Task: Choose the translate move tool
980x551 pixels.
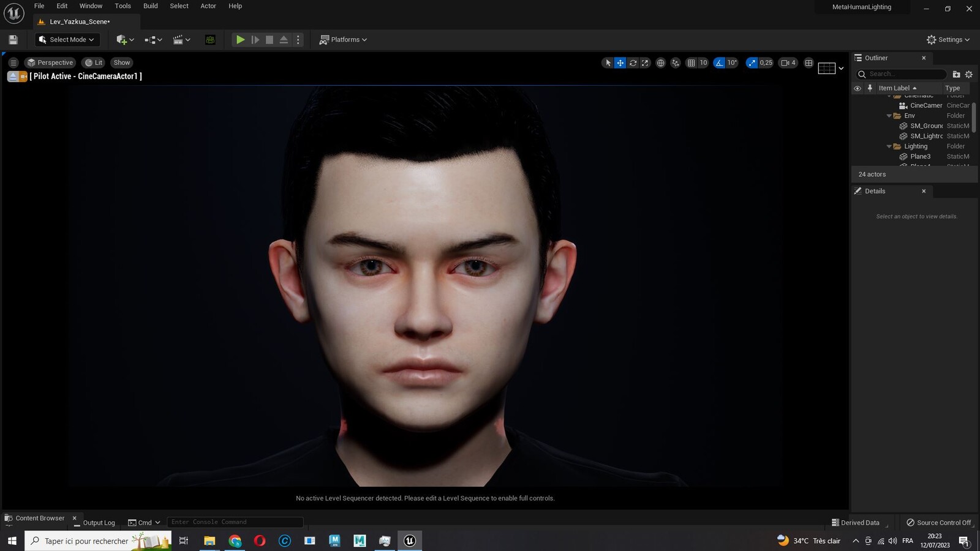Action: click(620, 62)
